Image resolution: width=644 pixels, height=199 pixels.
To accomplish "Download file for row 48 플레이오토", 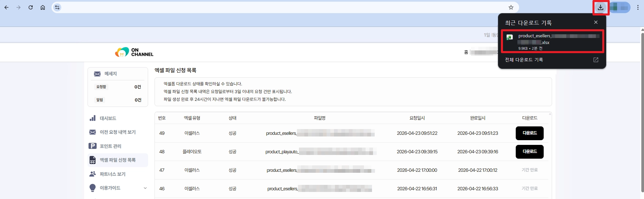I will [530, 152].
